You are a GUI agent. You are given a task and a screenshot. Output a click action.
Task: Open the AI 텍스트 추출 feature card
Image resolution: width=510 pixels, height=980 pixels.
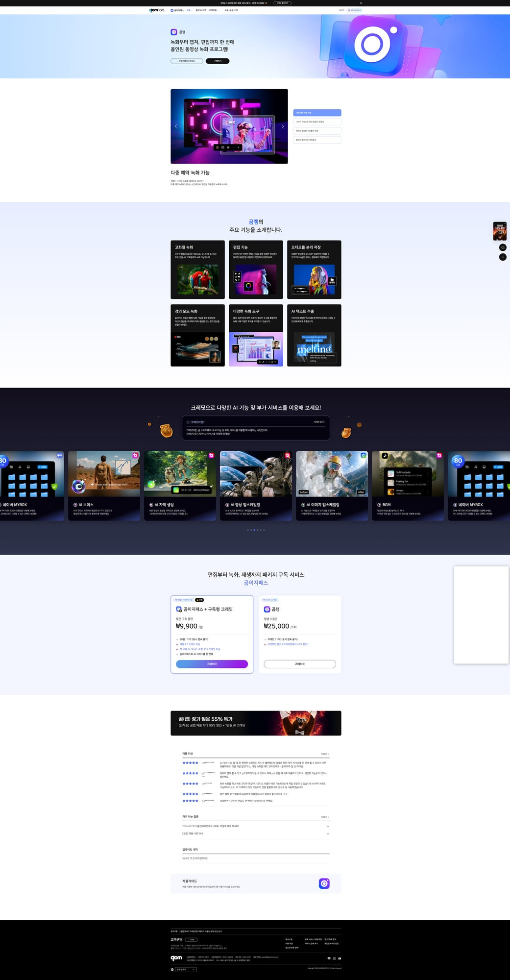click(x=314, y=335)
